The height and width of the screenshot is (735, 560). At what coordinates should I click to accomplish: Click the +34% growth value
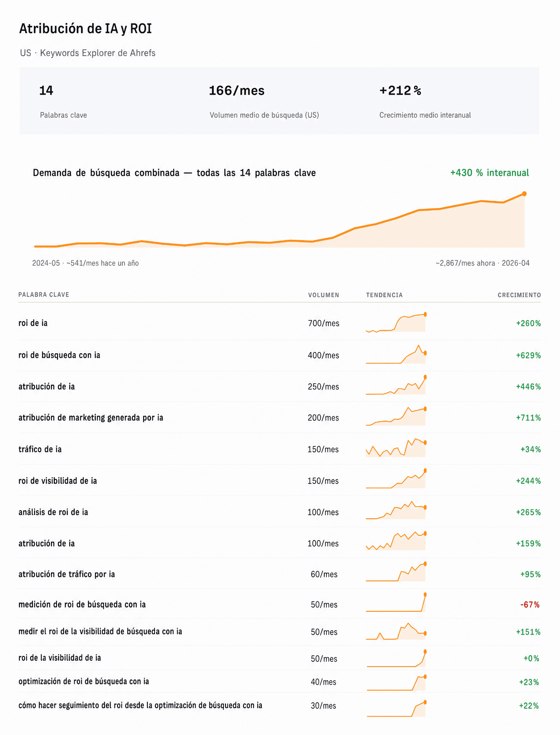click(531, 449)
